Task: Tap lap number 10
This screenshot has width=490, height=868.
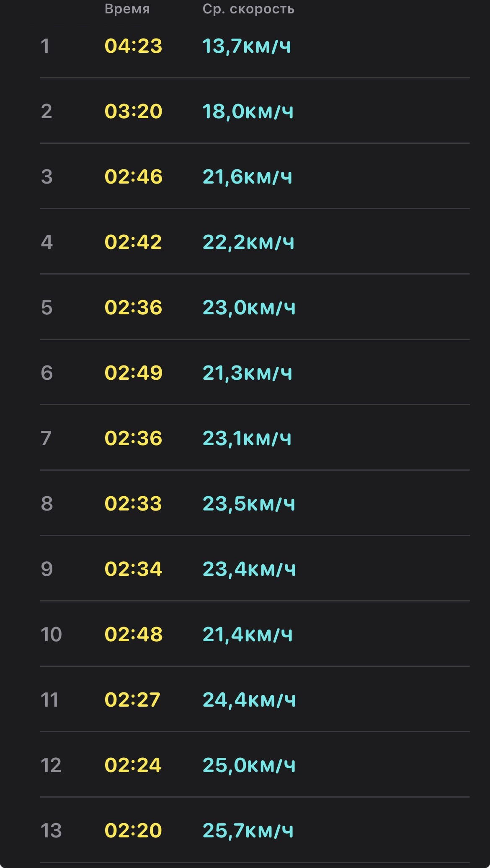Action: tap(51, 635)
